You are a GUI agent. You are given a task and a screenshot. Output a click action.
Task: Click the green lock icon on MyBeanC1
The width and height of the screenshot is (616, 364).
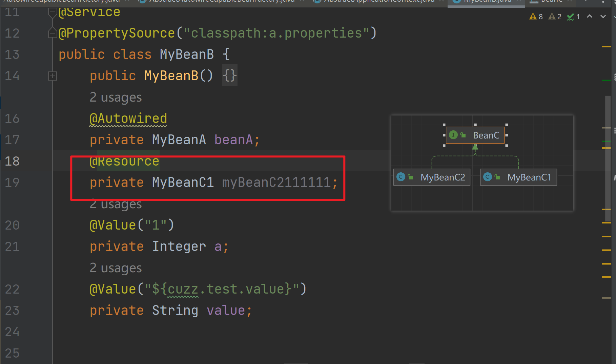(x=497, y=177)
